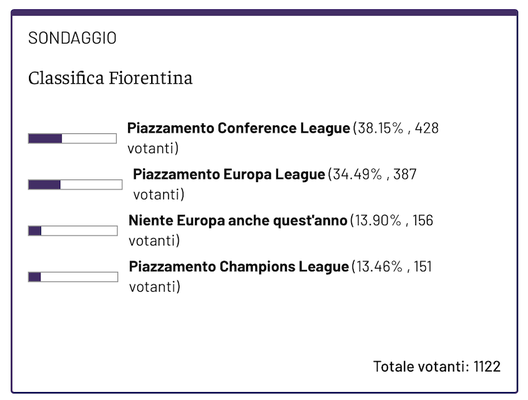Viewport: 528px width, 400px height.
Task: Click the Conference League result progress bar
Action: click(x=72, y=138)
